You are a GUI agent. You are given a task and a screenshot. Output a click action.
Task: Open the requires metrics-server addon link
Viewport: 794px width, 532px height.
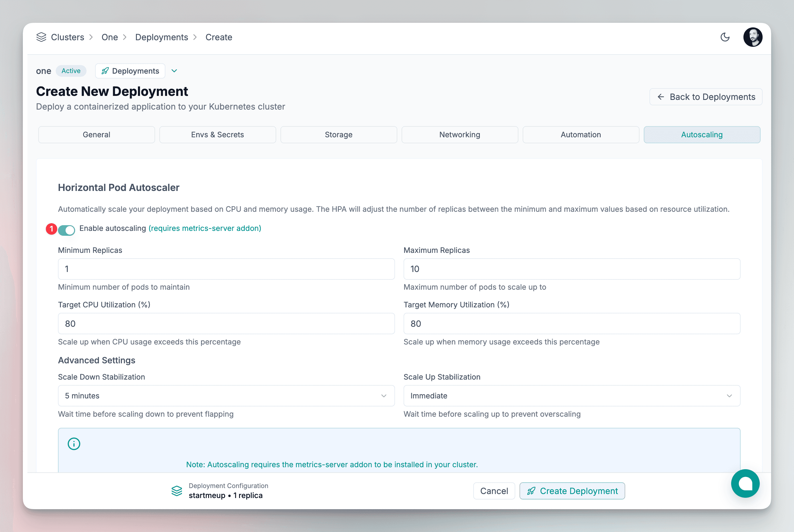point(205,228)
